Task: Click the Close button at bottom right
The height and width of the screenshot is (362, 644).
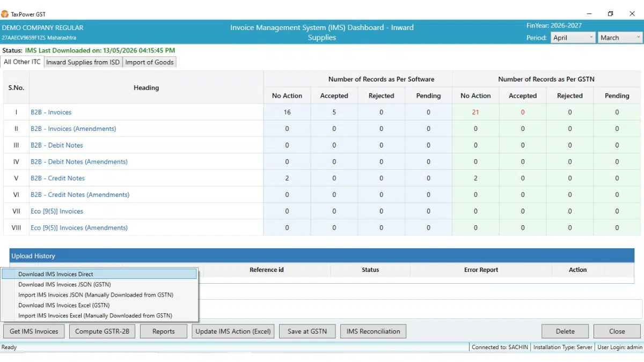Action: (617, 331)
